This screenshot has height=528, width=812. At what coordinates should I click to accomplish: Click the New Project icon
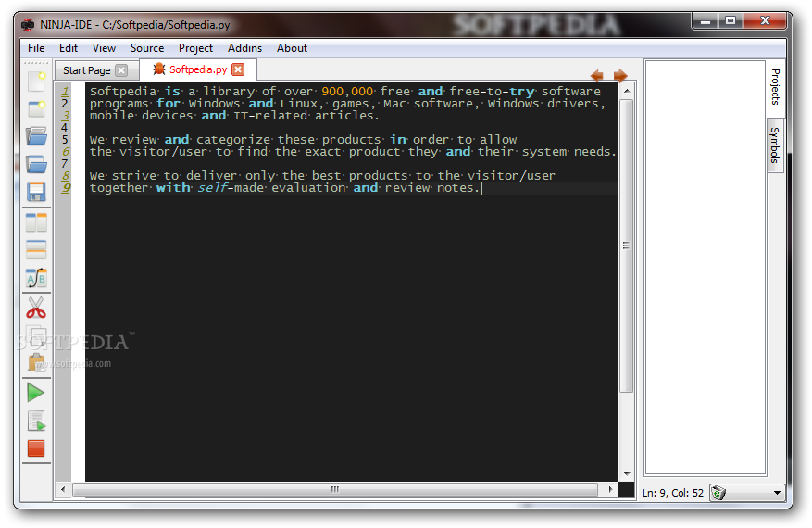36,109
